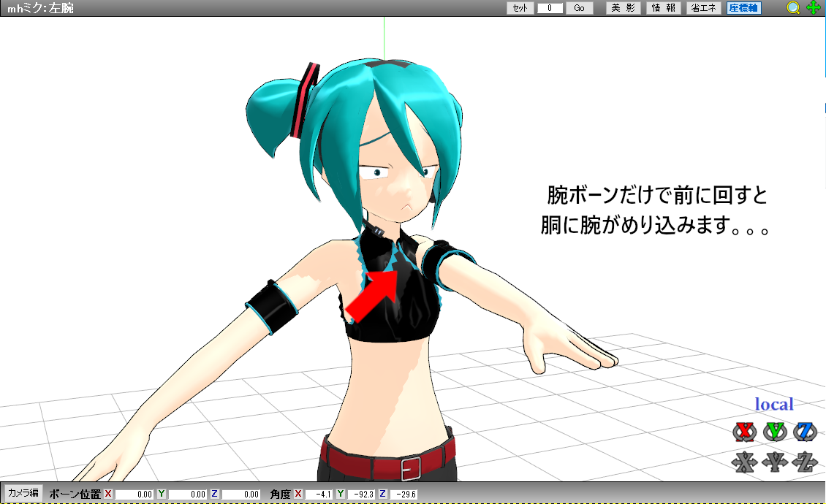Toggle the 美影 self-shadow button
826x504 pixels.
[624, 8]
